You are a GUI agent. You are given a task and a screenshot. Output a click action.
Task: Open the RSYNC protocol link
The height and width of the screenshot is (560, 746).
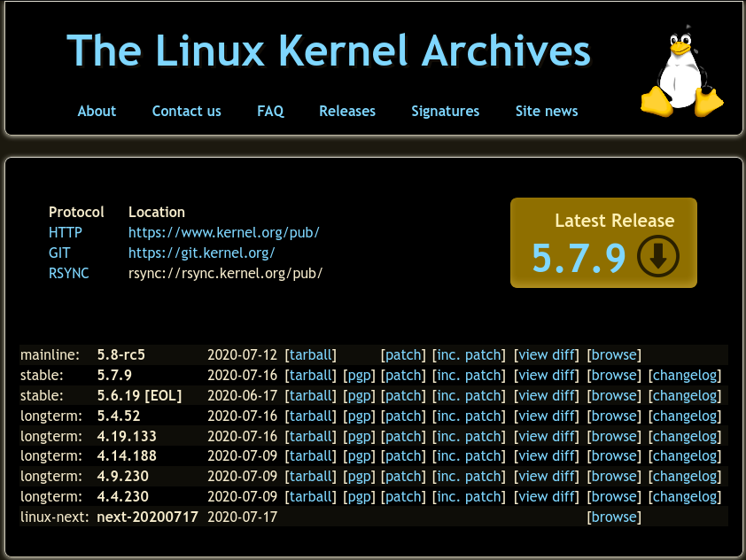pyautogui.click(x=68, y=273)
